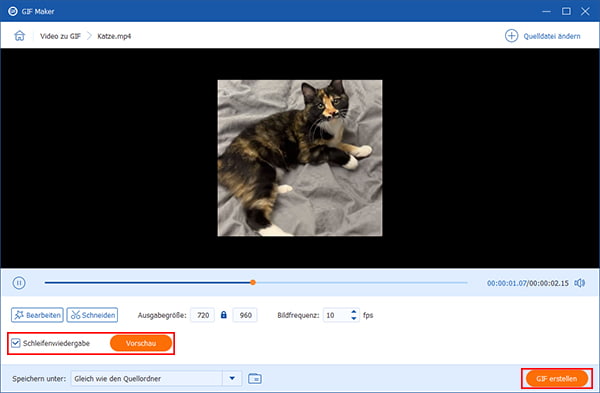Uncheck the Schleifenwiedergabe checkbox
Screen dimensions: 600x393
[16, 343]
